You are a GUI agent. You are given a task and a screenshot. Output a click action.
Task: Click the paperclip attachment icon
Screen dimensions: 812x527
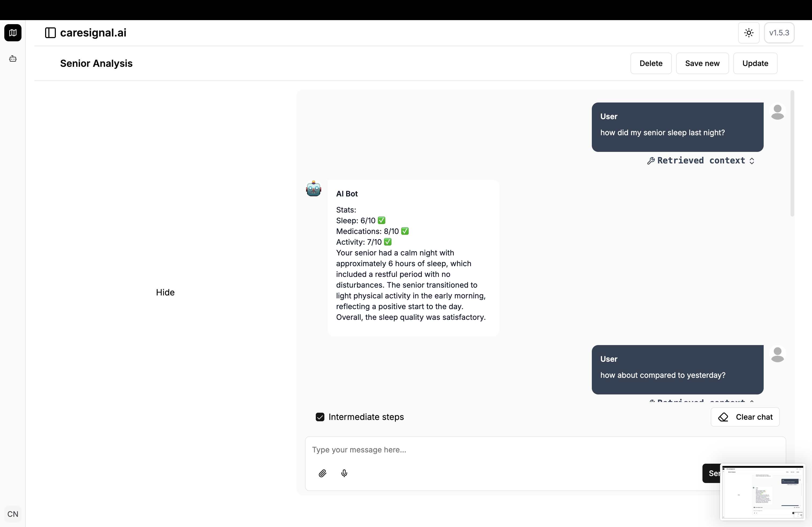pos(322,473)
